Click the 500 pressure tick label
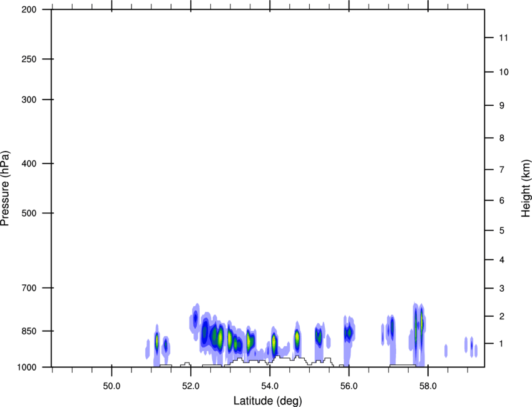 [29, 213]
